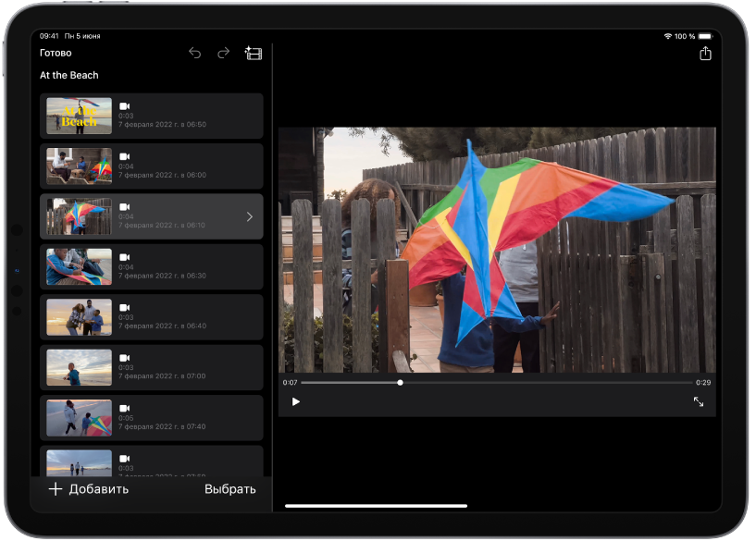Select the At the Beach title clip thumbnail
Screen dimensions: 756x541
tap(79, 117)
